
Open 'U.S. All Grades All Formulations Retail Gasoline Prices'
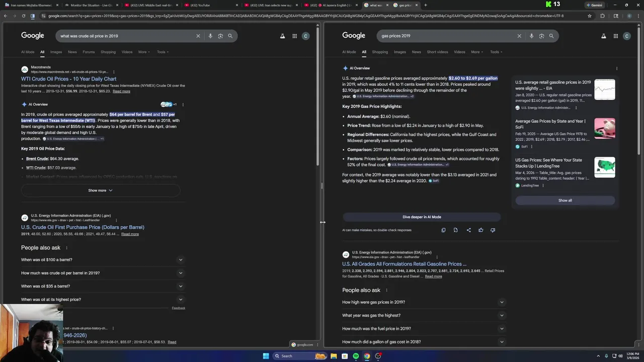click(404, 264)
